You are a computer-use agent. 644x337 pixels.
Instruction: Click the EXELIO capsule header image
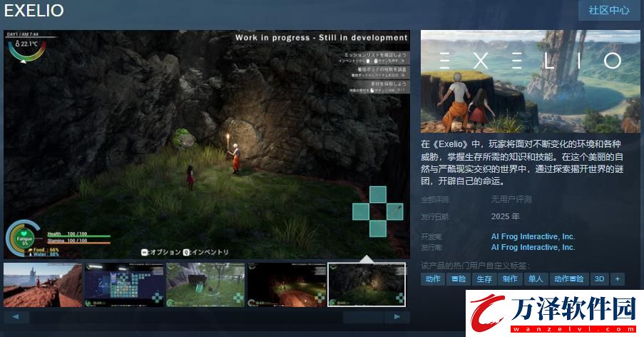(530, 81)
